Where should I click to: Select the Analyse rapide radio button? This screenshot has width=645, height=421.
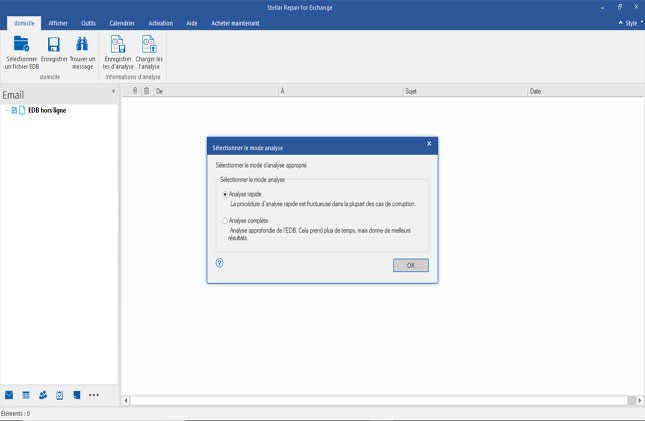(224, 194)
